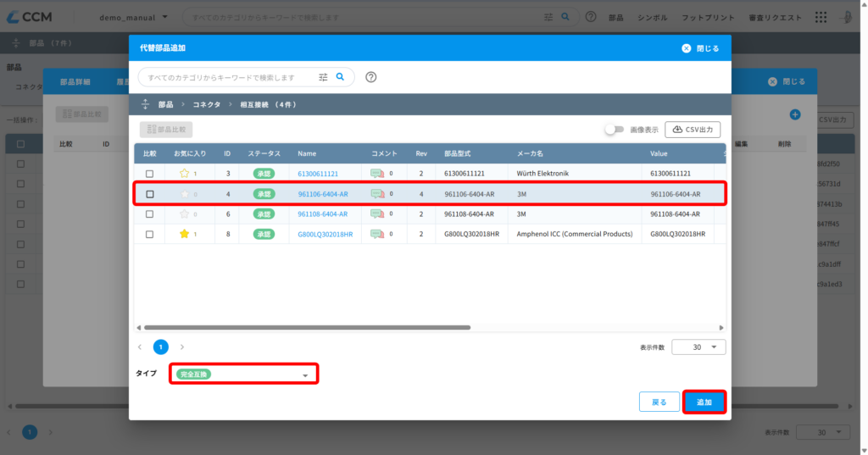The height and width of the screenshot is (455, 868).
Task: Open comments for G800LQ302018HR
Action: click(x=377, y=234)
